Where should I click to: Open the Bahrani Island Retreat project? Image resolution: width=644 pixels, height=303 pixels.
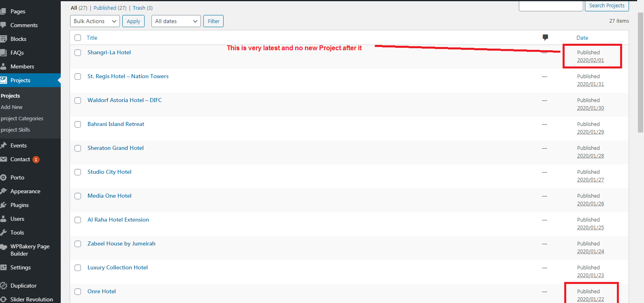tap(116, 124)
